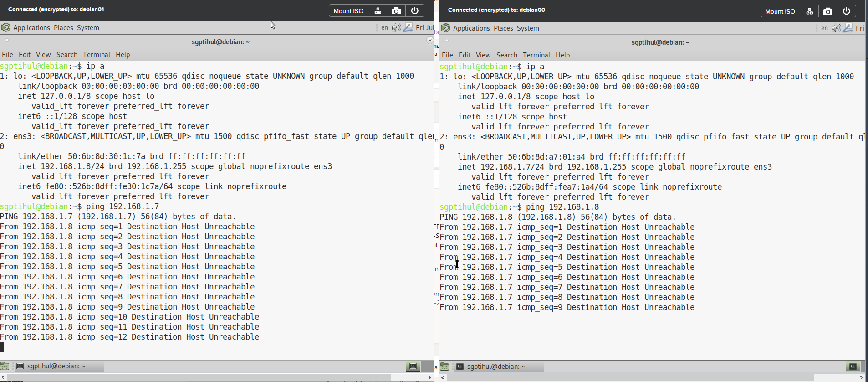The width and height of the screenshot is (868, 382).
Task: Take screenshot of debian00 console
Action: pyautogui.click(x=828, y=11)
